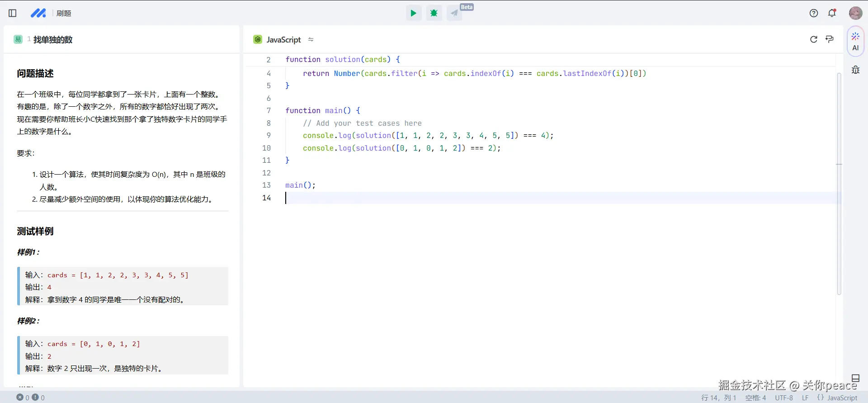Change indentation via 空格: 4 in status bar
The image size is (868, 403).
tap(755, 398)
